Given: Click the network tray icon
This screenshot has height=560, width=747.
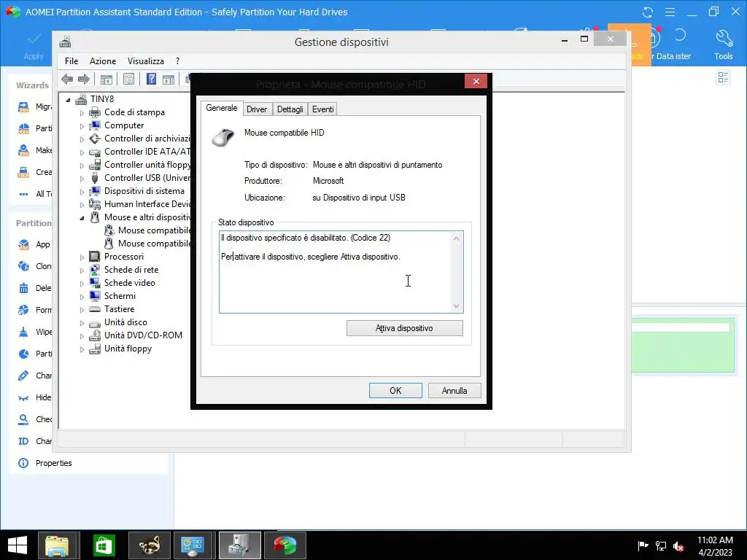Looking at the screenshot, I should [661, 545].
